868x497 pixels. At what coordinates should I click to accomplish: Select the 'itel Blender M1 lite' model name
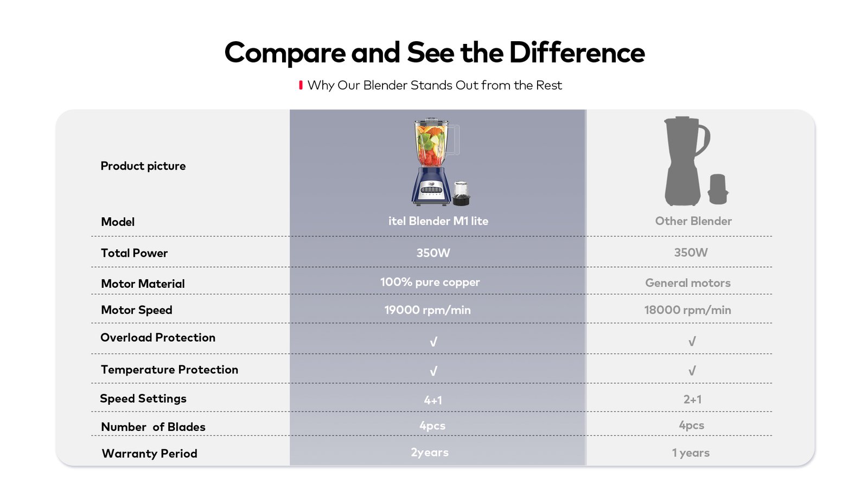pyautogui.click(x=438, y=221)
